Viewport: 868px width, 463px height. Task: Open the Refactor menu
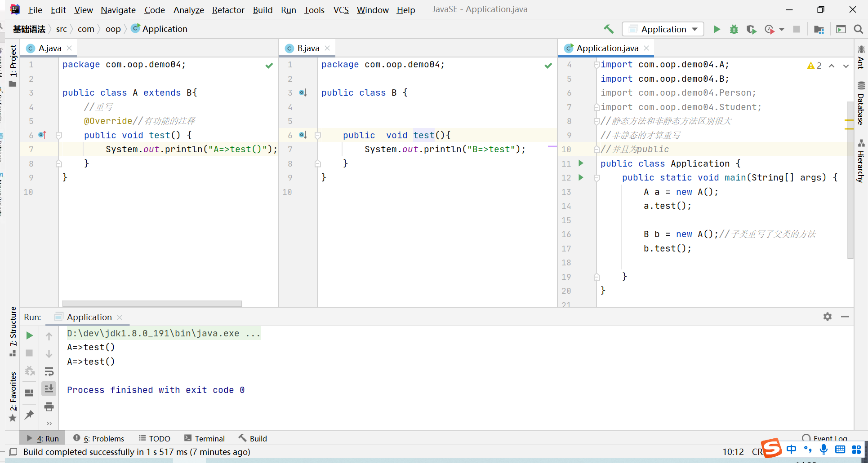coord(228,10)
